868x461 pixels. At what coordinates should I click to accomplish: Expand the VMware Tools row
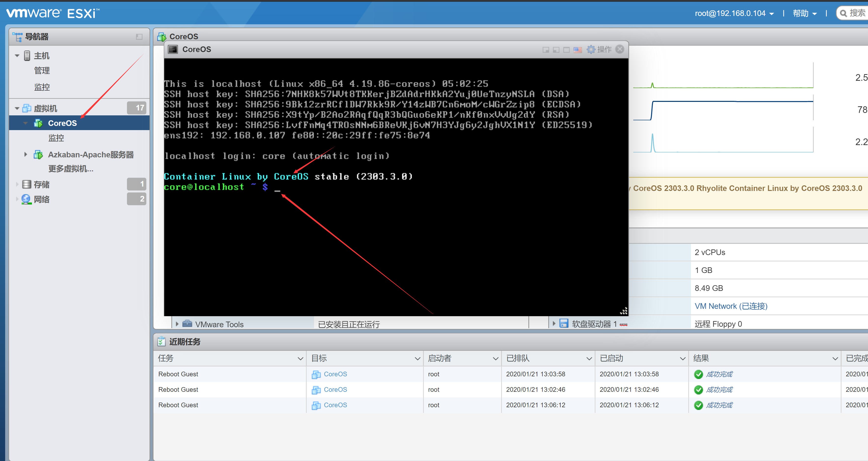177,324
